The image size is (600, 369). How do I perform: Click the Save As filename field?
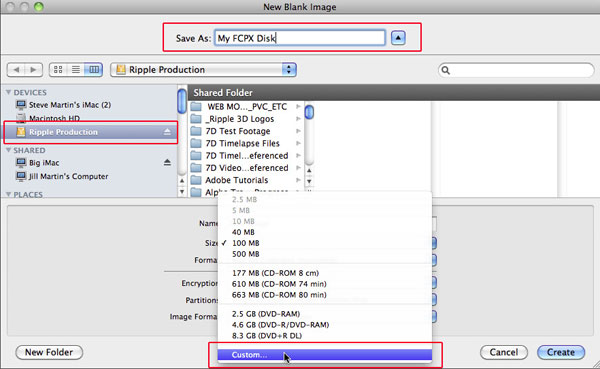[300, 38]
